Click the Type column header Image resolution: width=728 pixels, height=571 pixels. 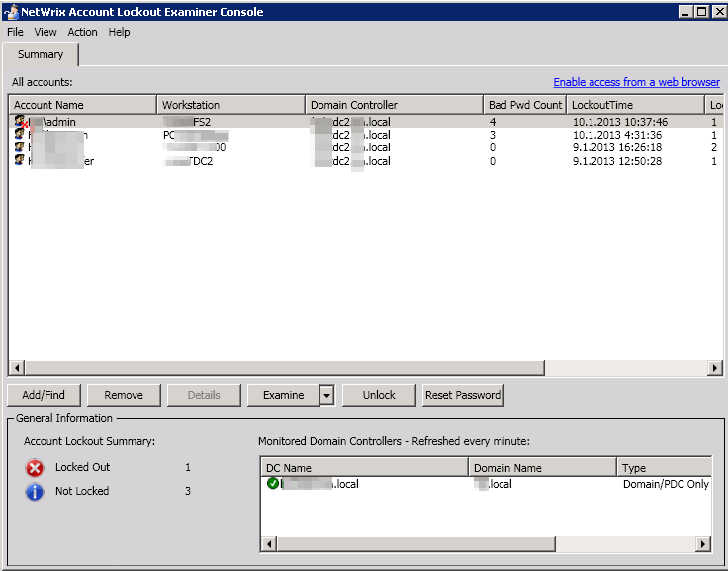665,467
